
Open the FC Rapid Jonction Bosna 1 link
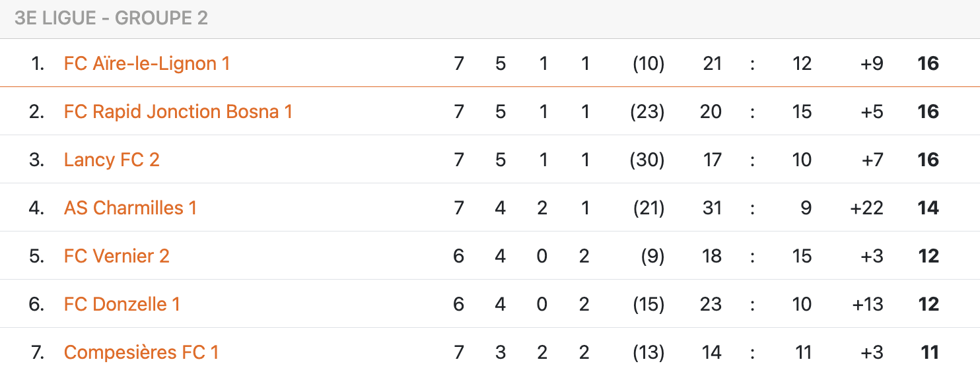[178, 111]
